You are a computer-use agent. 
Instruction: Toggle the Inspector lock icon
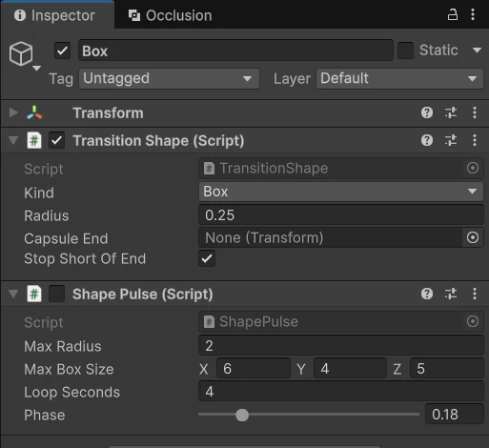pyautogui.click(x=453, y=14)
